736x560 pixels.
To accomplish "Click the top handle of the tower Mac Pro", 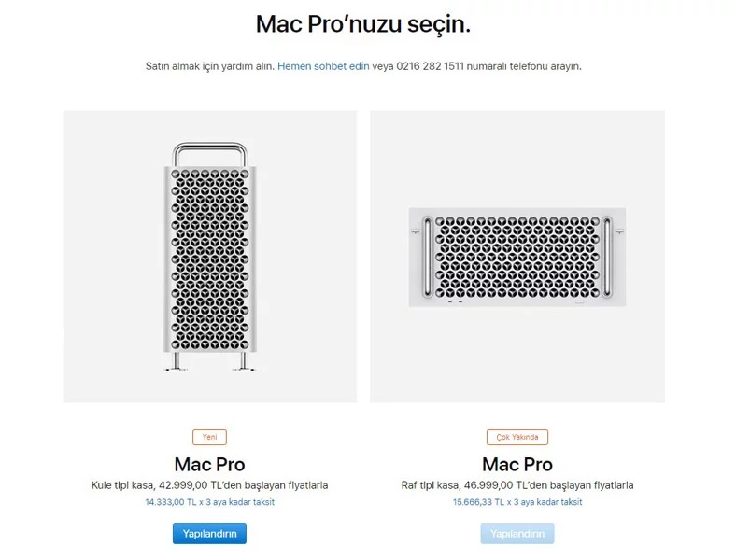I will [209, 147].
